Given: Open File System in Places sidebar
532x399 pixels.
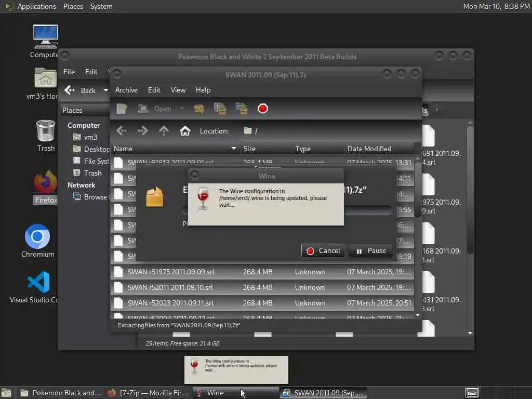Looking at the screenshot, I should coord(91,161).
